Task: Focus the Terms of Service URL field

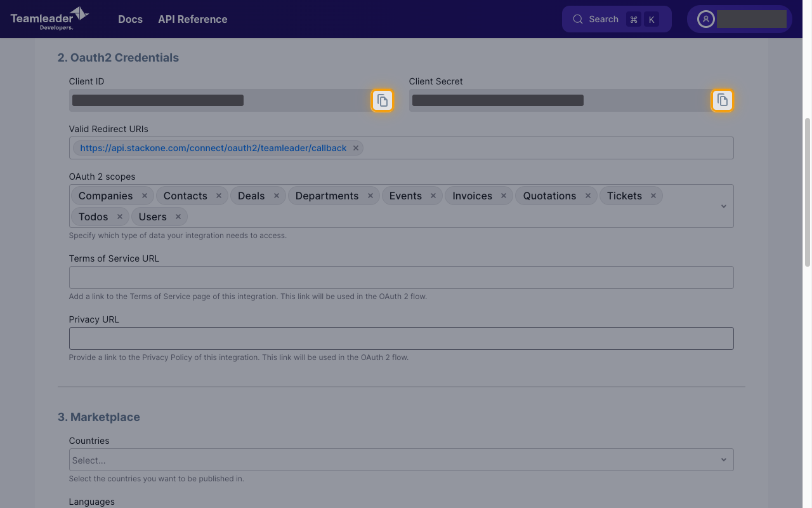Action: pos(401,277)
